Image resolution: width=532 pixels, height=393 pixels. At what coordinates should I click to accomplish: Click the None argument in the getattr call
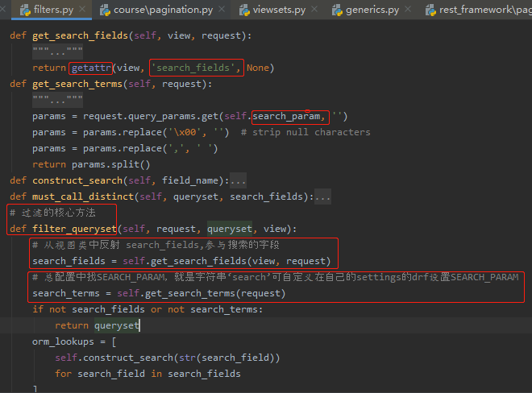click(258, 68)
